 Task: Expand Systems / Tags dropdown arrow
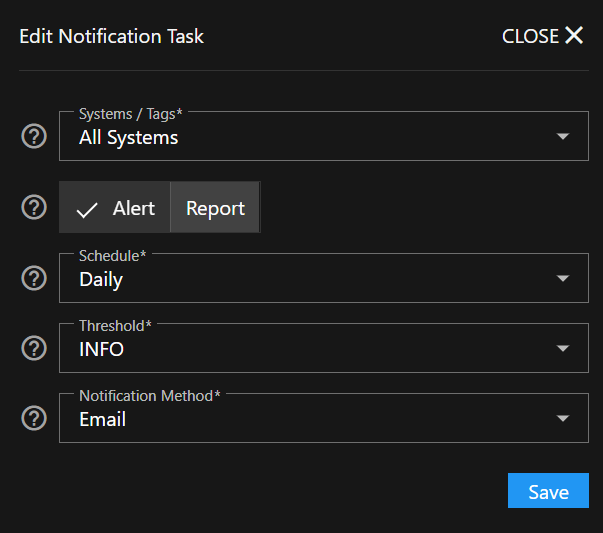click(x=563, y=137)
